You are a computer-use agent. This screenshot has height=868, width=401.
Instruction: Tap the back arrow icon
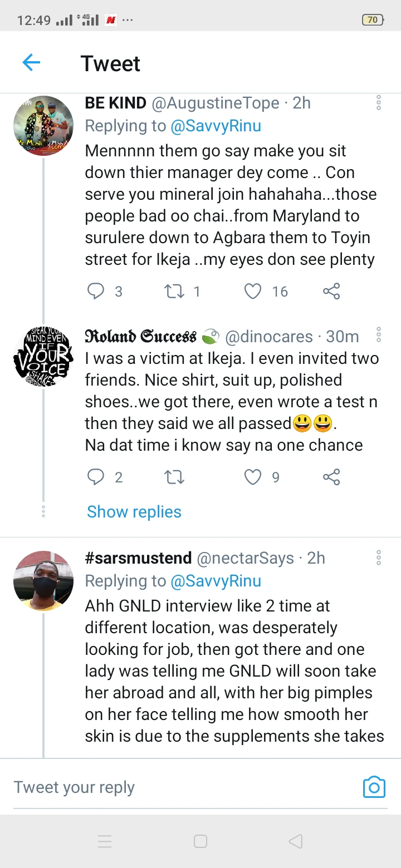click(31, 63)
